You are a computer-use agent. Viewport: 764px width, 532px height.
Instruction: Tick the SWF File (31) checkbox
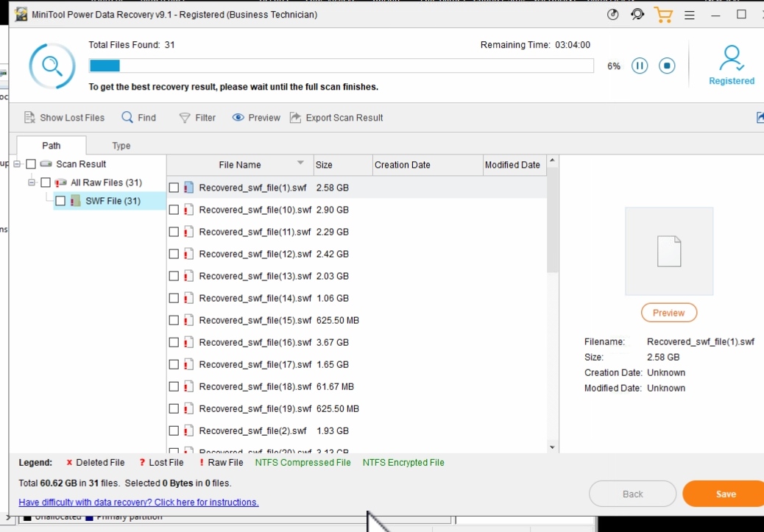[x=60, y=201]
